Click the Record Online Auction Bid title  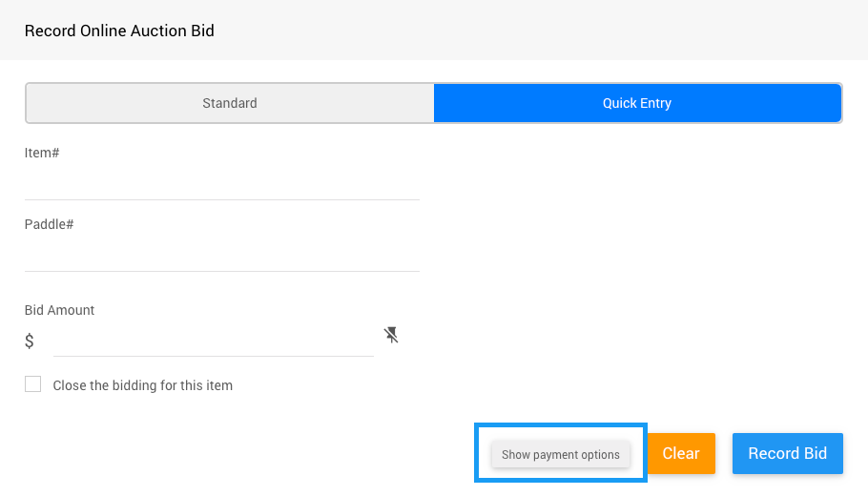119,31
